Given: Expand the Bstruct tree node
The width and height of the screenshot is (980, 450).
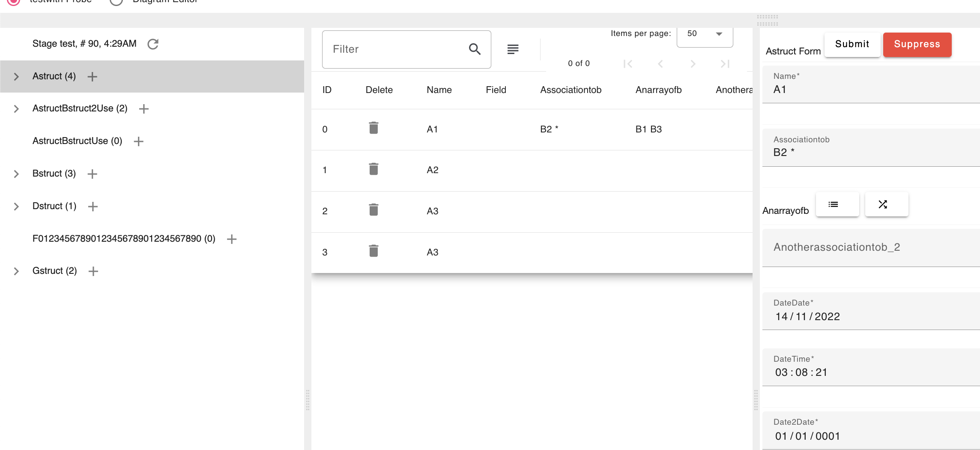Looking at the screenshot, I should [x=16, y=174].
